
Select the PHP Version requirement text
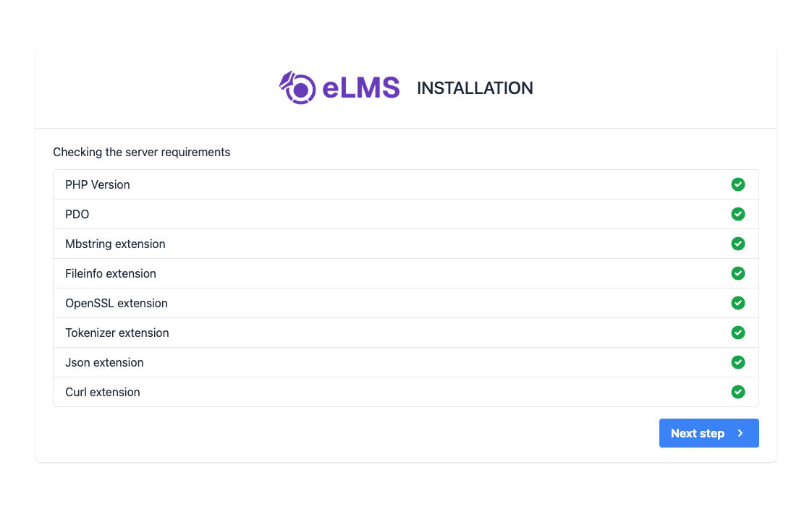click(98, 184)
